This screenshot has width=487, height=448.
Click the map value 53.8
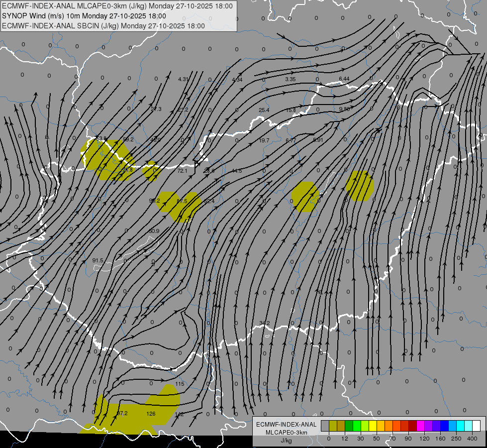[101, 138]
